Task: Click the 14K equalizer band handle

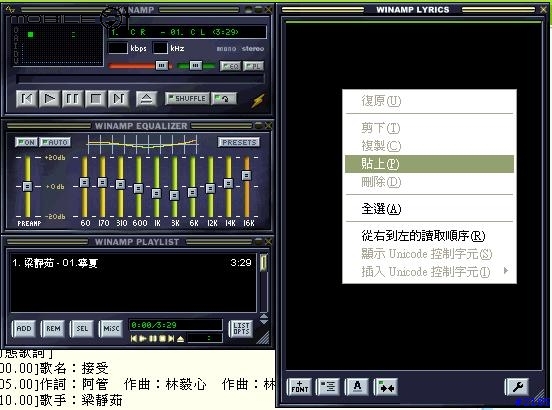Action: coord(228,183)
